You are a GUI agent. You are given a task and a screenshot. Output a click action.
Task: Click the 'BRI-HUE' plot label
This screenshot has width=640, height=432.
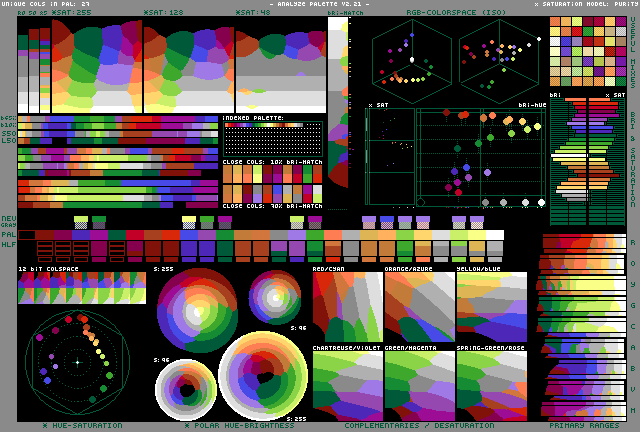532,105
